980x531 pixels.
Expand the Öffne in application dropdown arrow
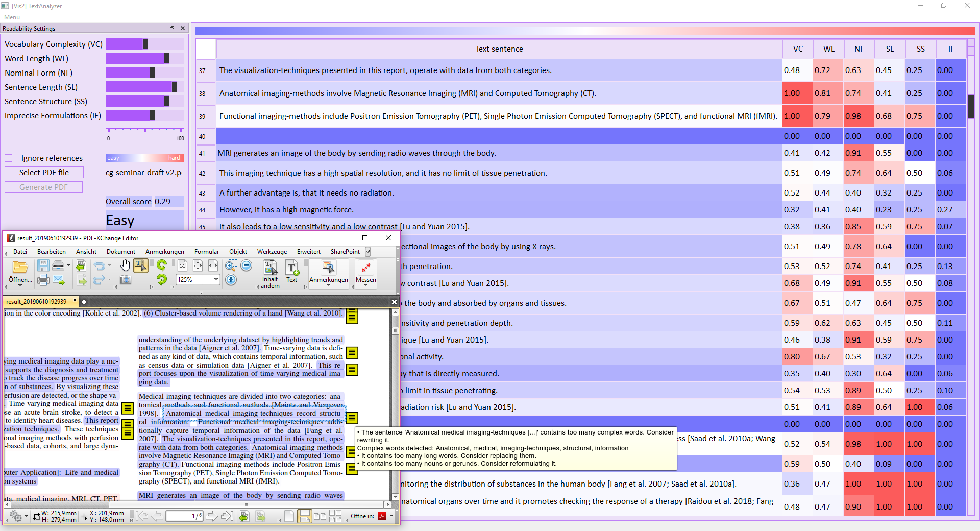point(391,516)
